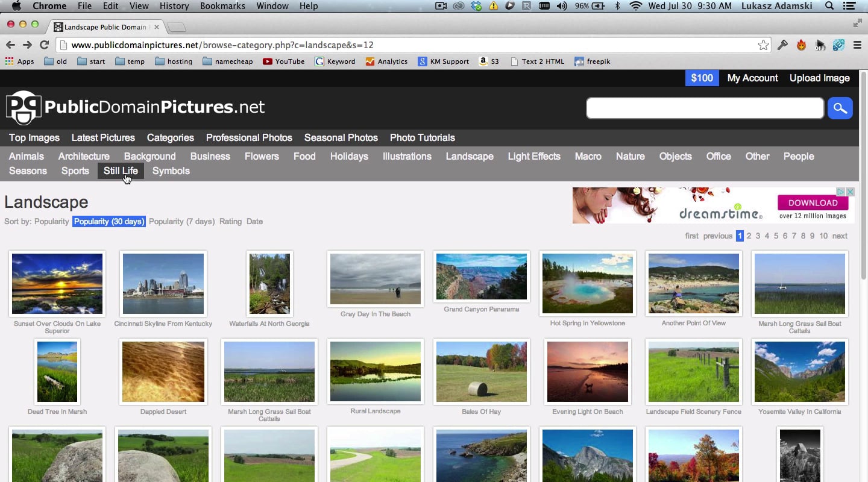Click the blue search magnifier button
This screenshot has width=868, height=482.
(840, 108)
